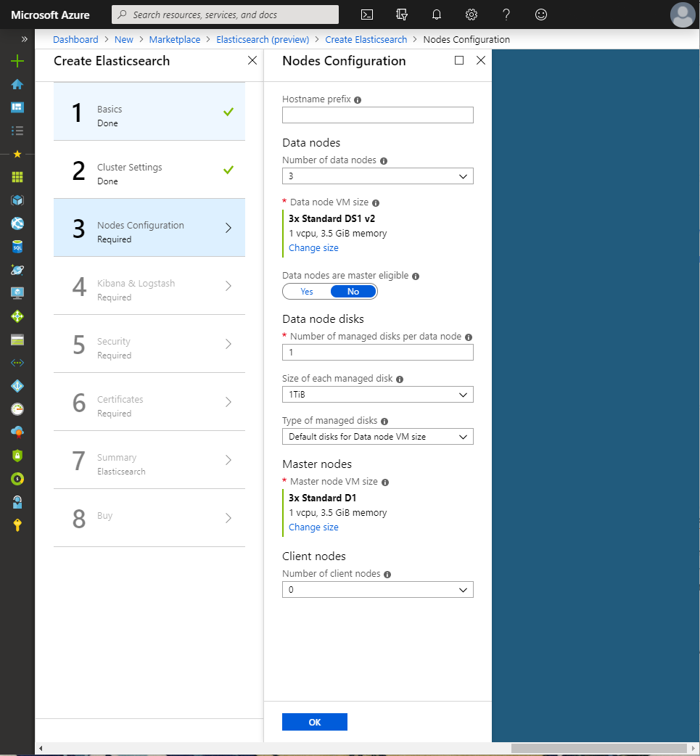The height and width of the screenshot is (756, 700).
Task: Click Change size for data node VM
Action: 313,248
